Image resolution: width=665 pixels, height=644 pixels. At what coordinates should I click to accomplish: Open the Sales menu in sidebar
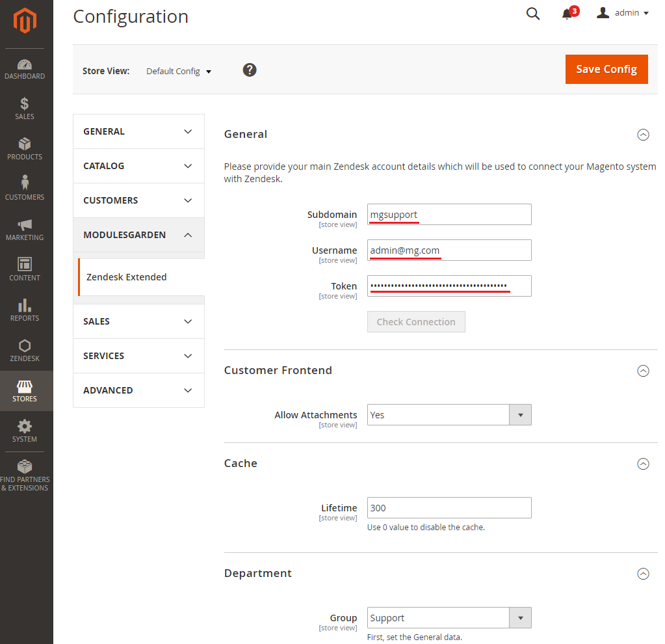pyautogui.click(x=25, y=109)
